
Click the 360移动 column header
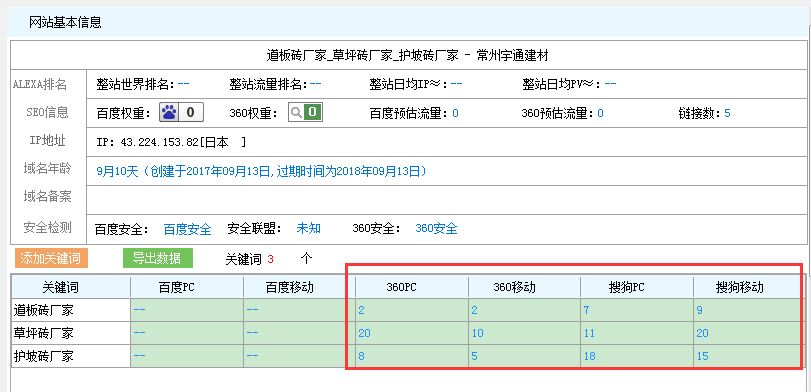tap(514, 288)
